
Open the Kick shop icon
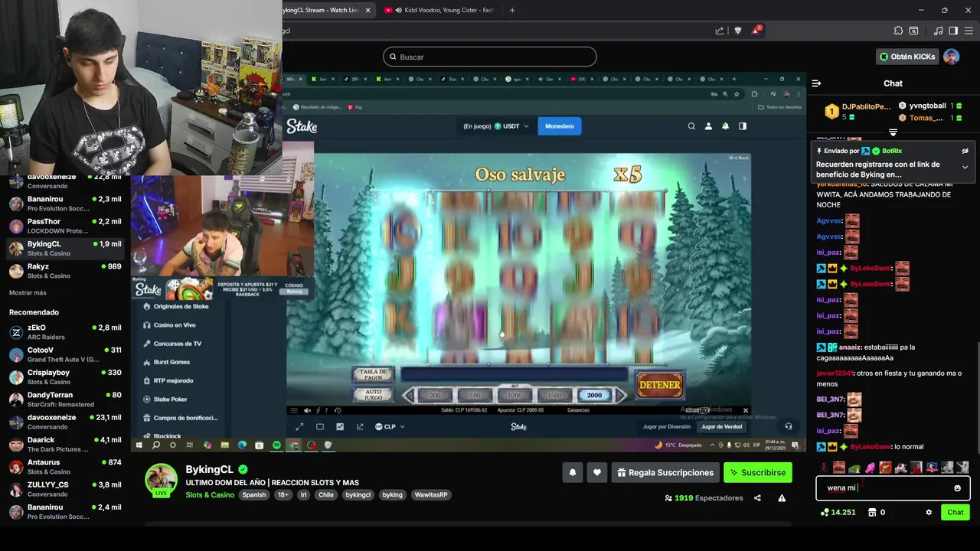(872, 513)
